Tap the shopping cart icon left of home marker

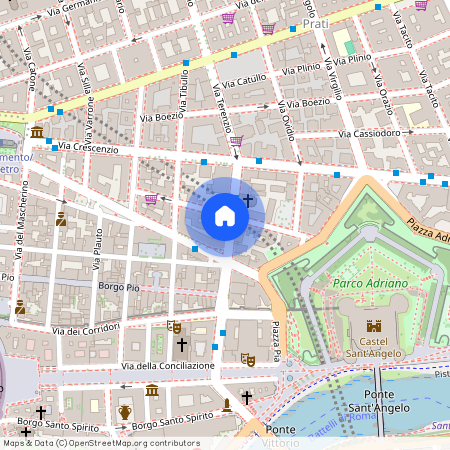point(152,199)
